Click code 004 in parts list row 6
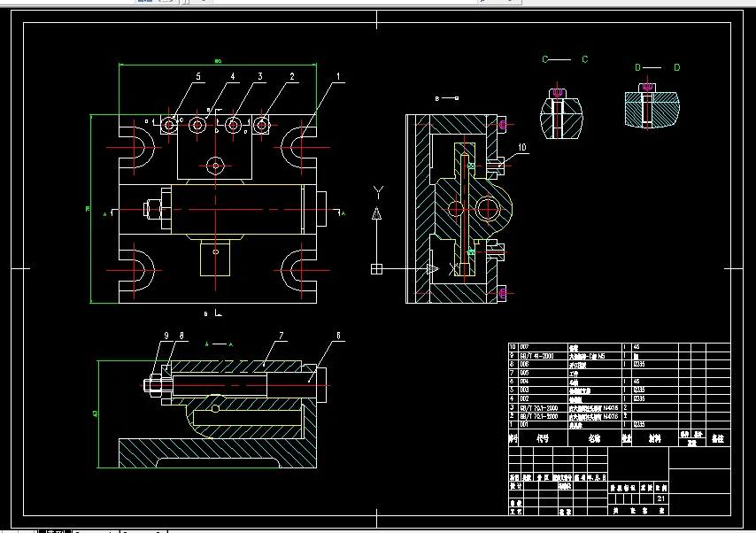Viewport: 756px width, 533px height. click(x=525, y=382)
